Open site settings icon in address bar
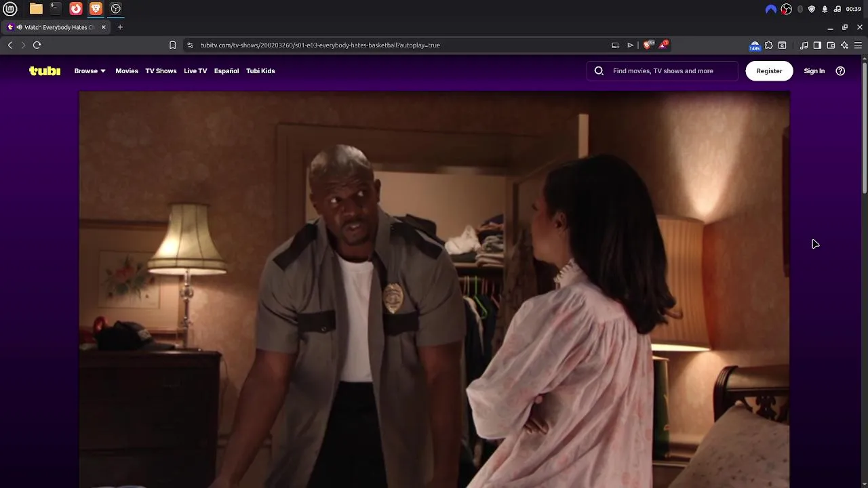The width and height of the screenshot is (868, 488). (191, 45)
